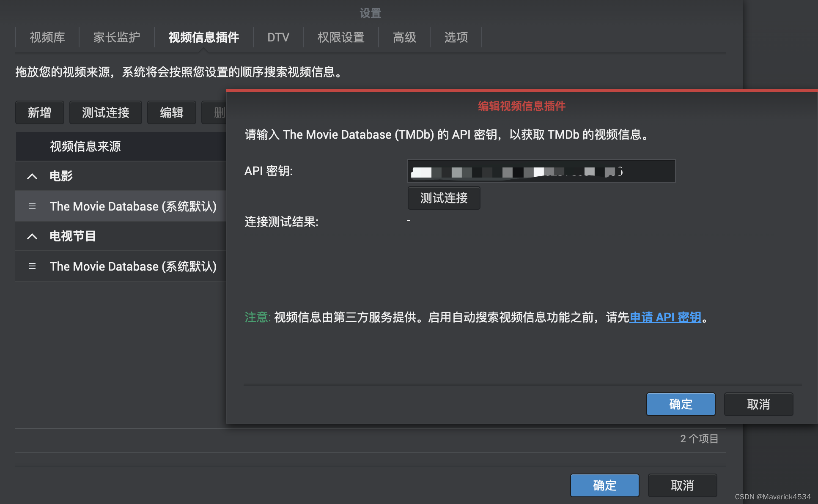Switch to the 视频库 tab
The width and height of the screenshot is (818, 504).
point(47,38)
